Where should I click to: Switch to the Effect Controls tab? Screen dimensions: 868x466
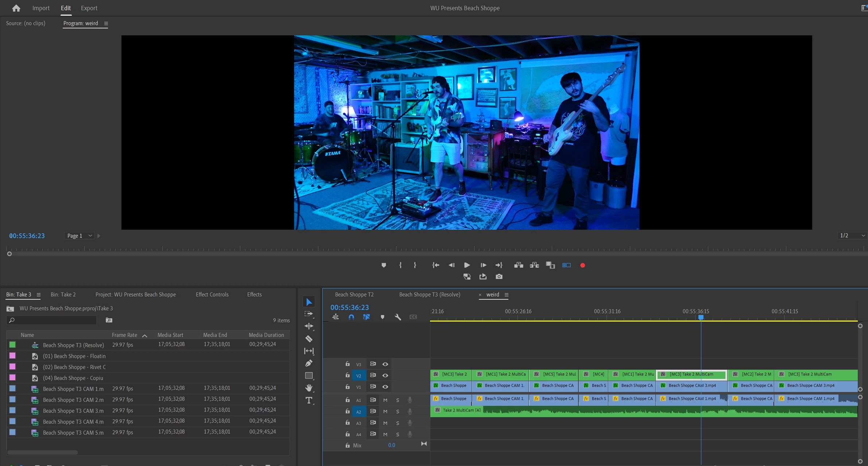pyautogui.click(x=212, y=294)
